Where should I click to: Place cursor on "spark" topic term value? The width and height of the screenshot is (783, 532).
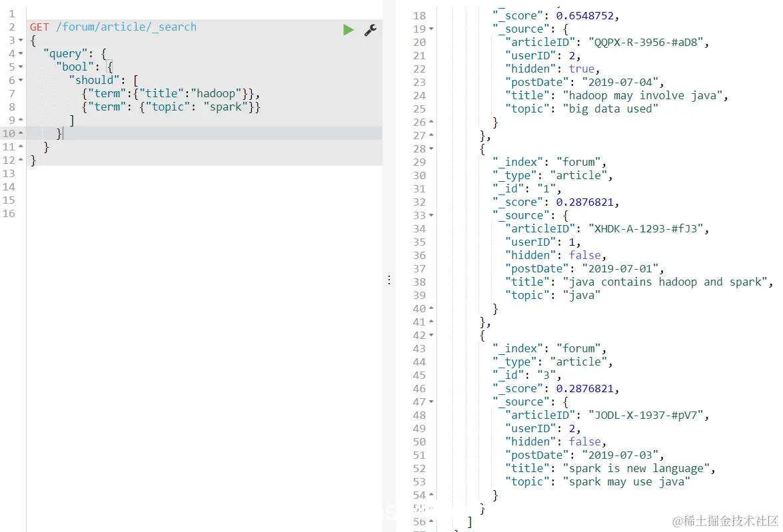tap(226, 107)
